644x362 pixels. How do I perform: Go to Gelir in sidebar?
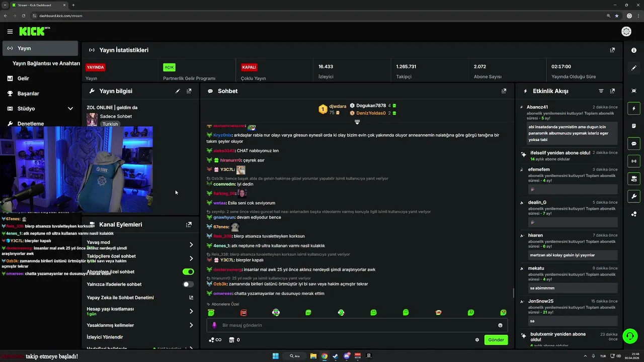click(x=23, y=78)
